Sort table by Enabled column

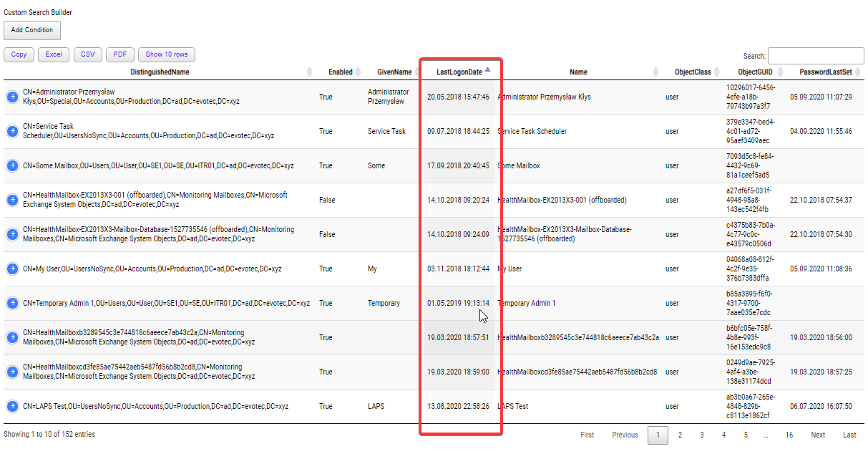(340, 72)
